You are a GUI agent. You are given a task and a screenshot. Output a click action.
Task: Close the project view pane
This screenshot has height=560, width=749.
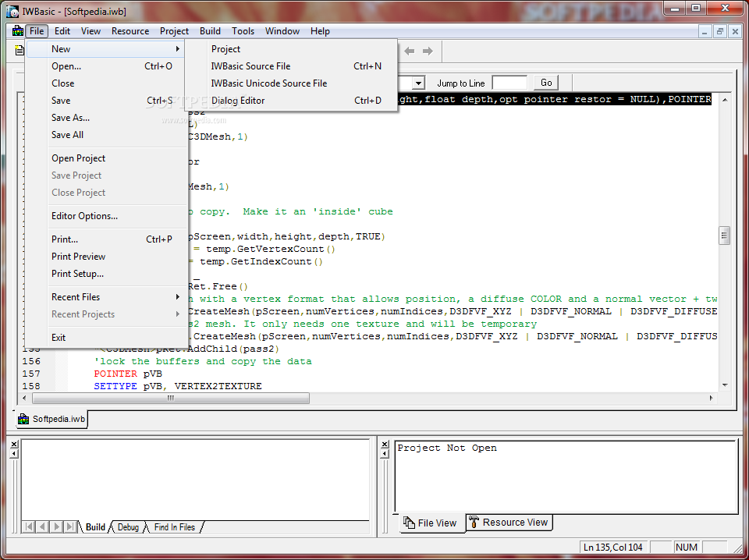(x=385, y=444)
